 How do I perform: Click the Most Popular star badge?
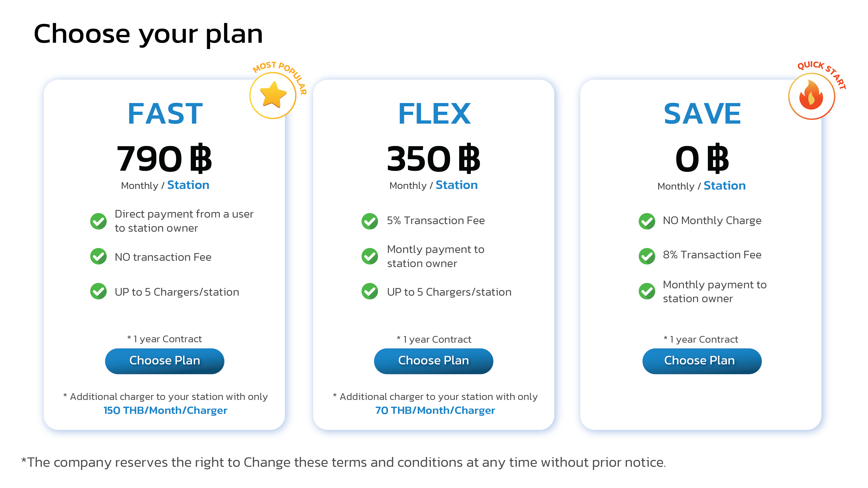pos(273,95)
